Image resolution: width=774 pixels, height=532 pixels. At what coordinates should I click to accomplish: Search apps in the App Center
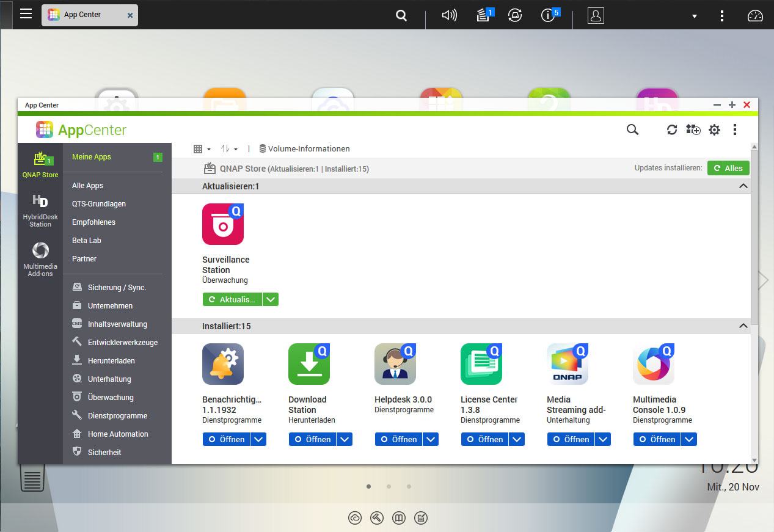[x=632, y=129]
